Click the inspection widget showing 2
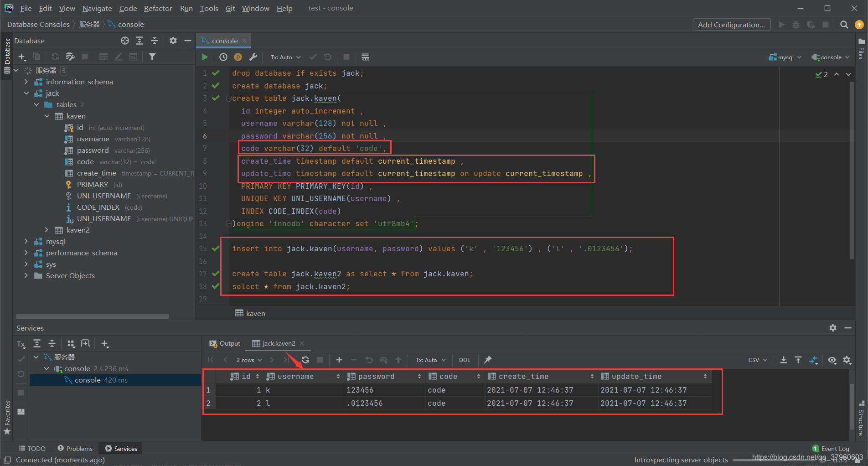This screenshot has width=868, height=466. click(821, 74)
